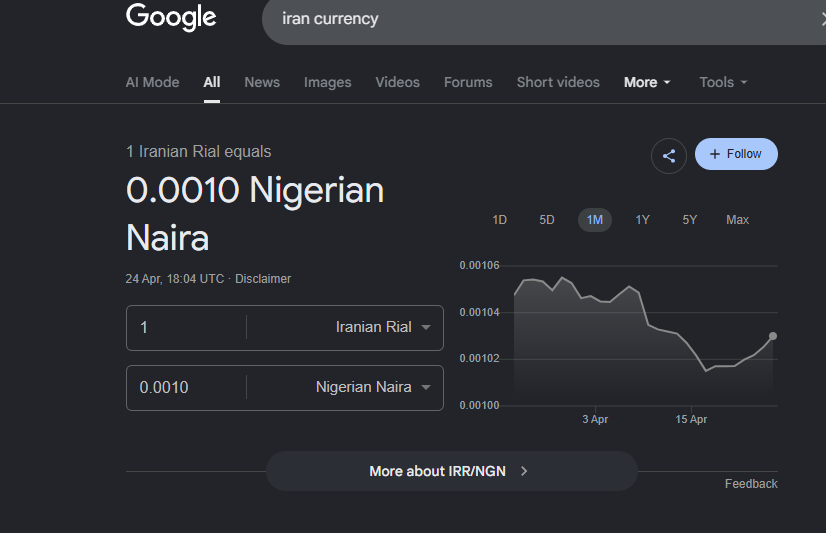The height and width of the screenshot is (533, 826).
Task: Open the News tab
Action: [x=262, y=82]
